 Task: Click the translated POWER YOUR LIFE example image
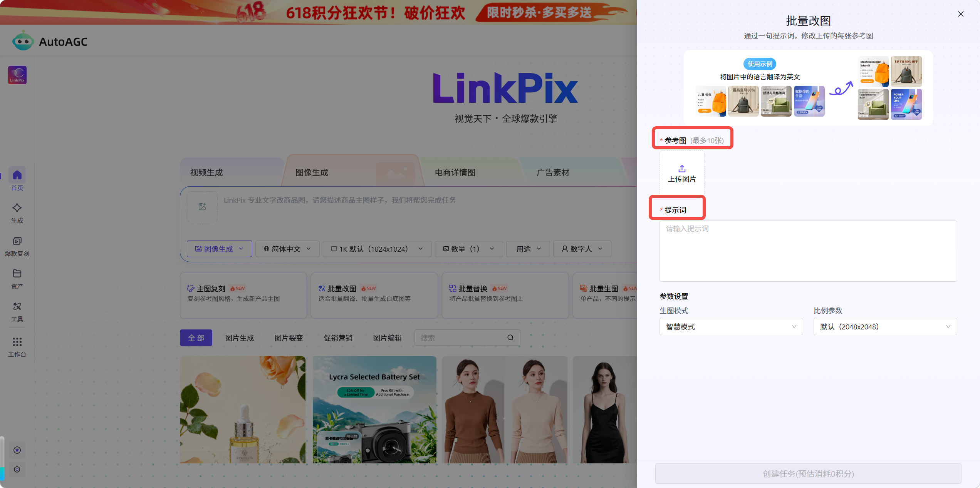[x=906, y=104]
